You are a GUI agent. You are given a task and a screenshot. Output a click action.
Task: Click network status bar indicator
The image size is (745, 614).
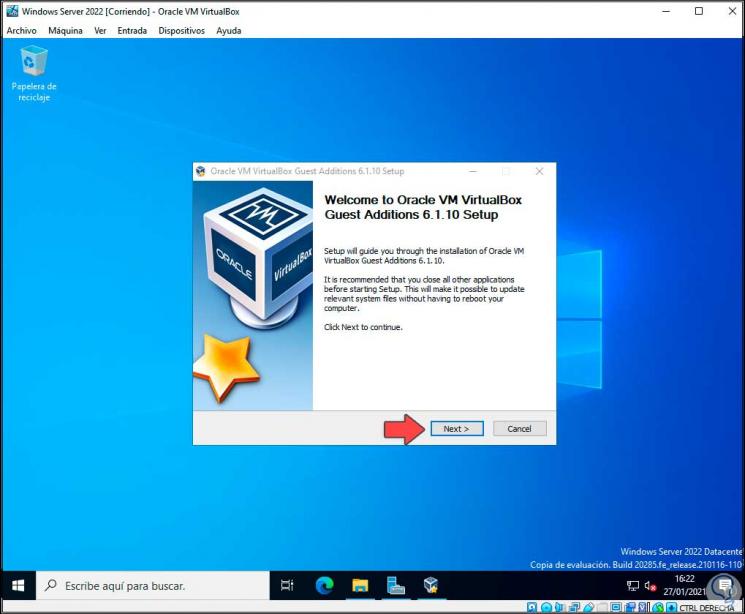tap(574, 607)
